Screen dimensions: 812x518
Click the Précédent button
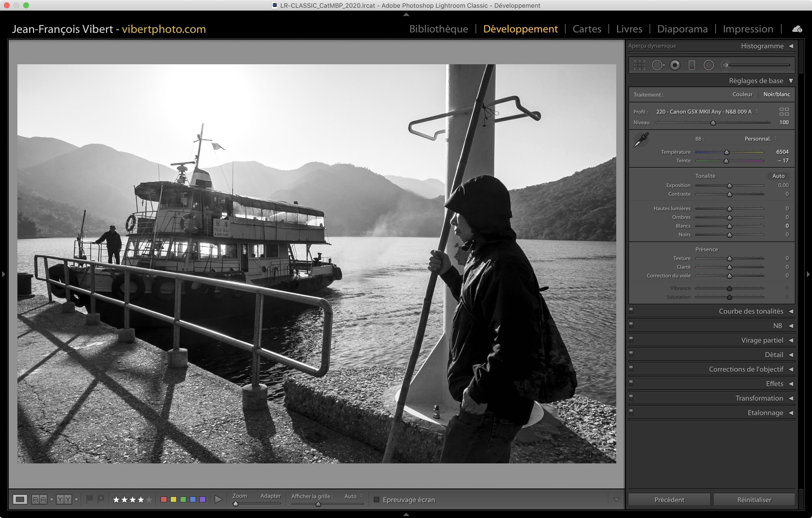[669, 499]
